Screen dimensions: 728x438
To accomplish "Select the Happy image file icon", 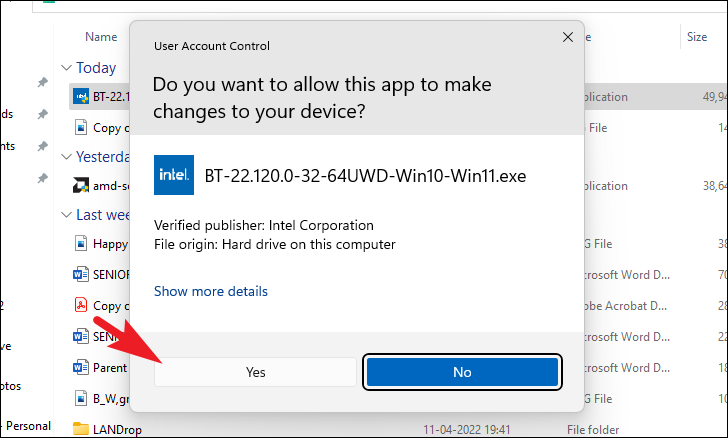I will (x=81, y=243).
